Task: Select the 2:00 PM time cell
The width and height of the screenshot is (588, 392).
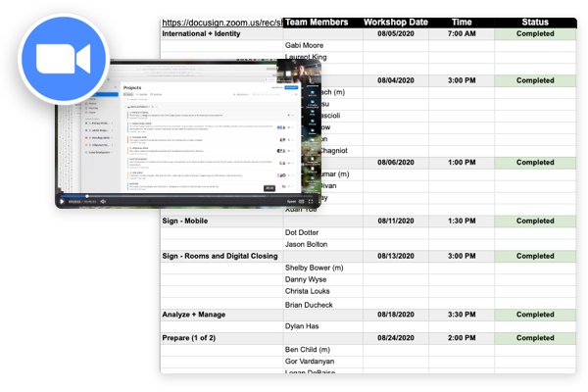Action: pyautogui.click(x=464, y=338)
